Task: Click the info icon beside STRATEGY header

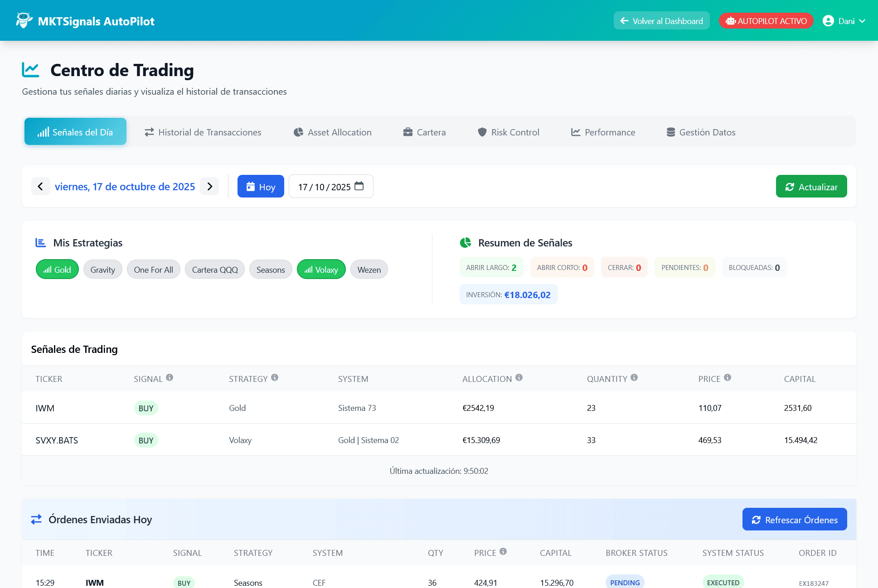Action: coord(275,377)
